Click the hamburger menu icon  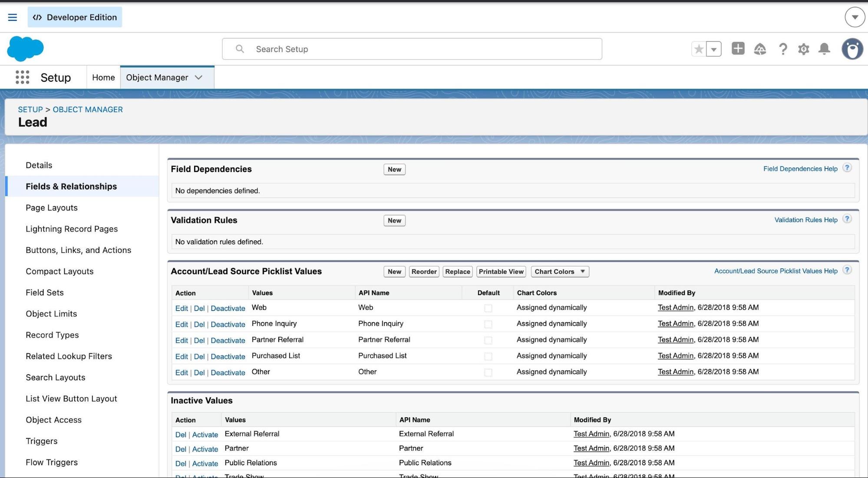(x=13, y=17)
